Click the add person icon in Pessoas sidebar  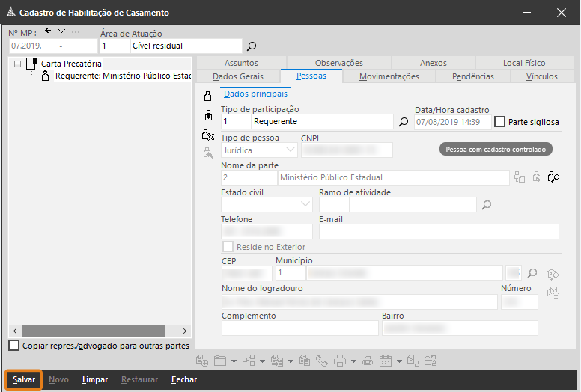tap(208, 96)
